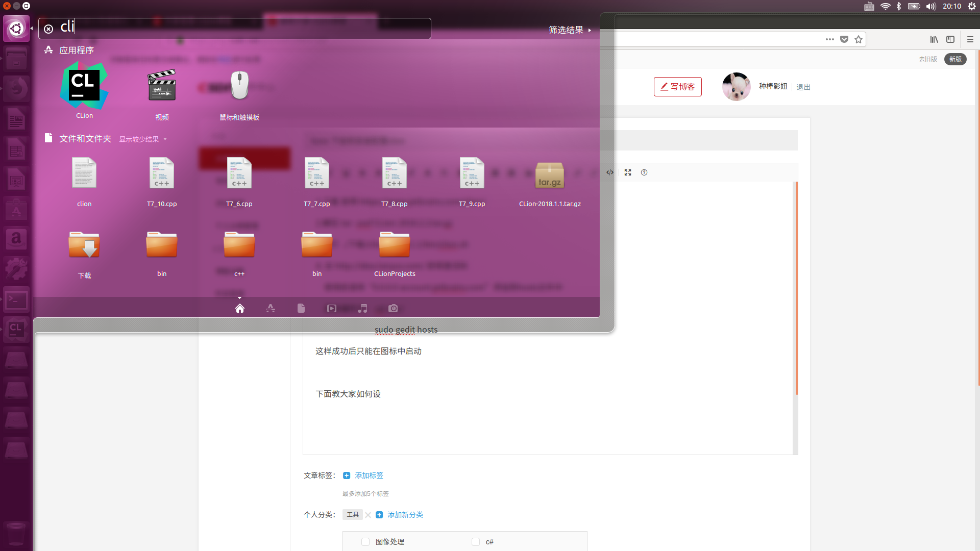
Task: Click the 写博客 button
Action: pos(677,87)
